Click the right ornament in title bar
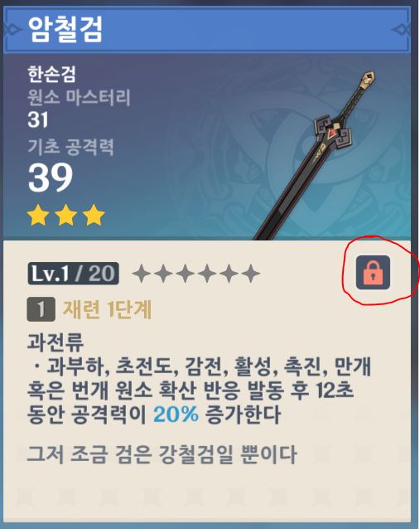The width and height of the screenshot is (420, 529). [401, 29]
